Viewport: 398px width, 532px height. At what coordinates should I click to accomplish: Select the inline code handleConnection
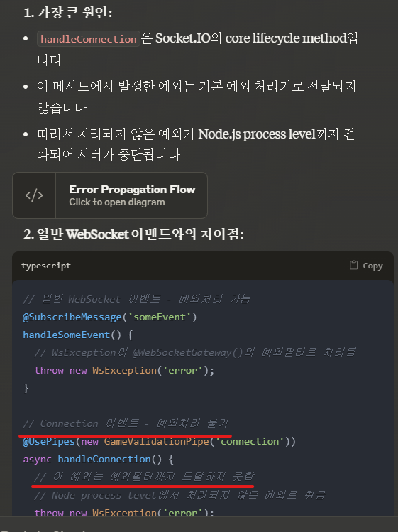click(89, 39)
